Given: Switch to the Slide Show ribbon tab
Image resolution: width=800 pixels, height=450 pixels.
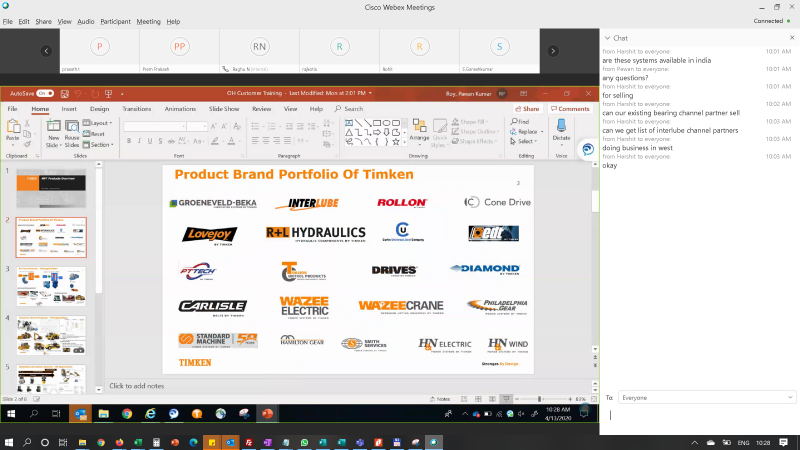Looking at the screenshot, I should pos(224,108).
